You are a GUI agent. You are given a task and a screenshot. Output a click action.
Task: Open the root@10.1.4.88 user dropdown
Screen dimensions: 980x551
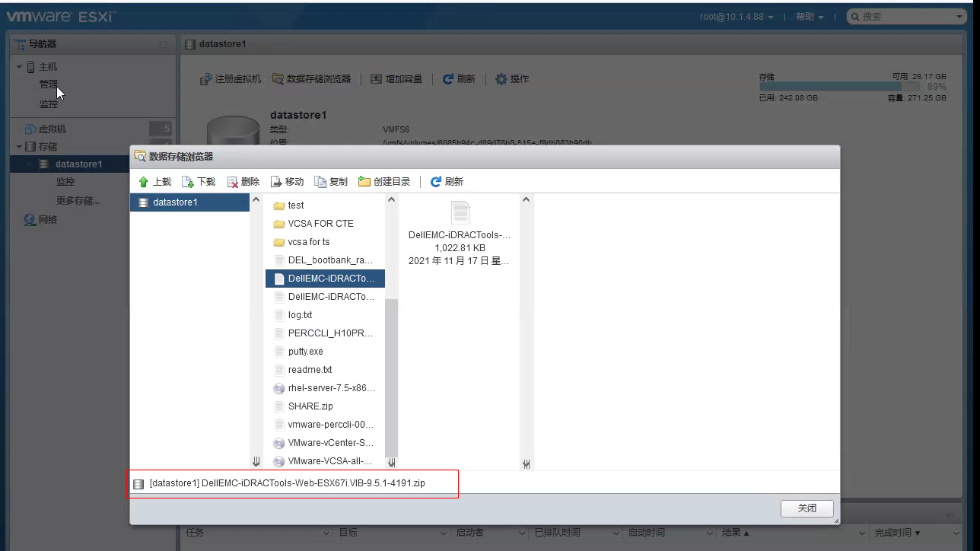coord(735,16)
